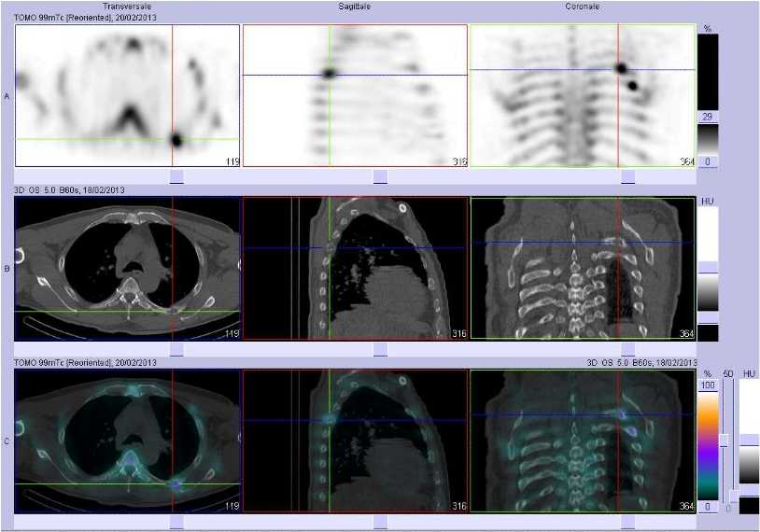This screenshot has height=532, width=760.
Task: Click the grayscale gradient bar of row A scale
Action: [x=708, y=140]
